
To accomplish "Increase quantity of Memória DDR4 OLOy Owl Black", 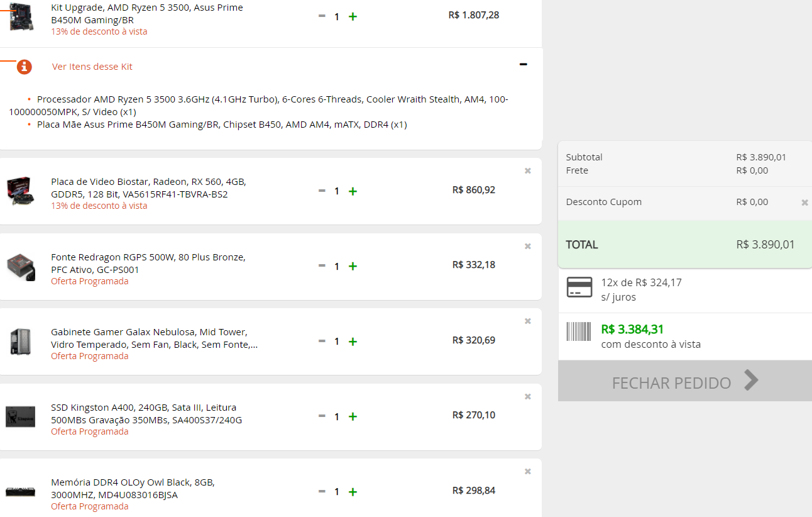I will coord(353,492).
